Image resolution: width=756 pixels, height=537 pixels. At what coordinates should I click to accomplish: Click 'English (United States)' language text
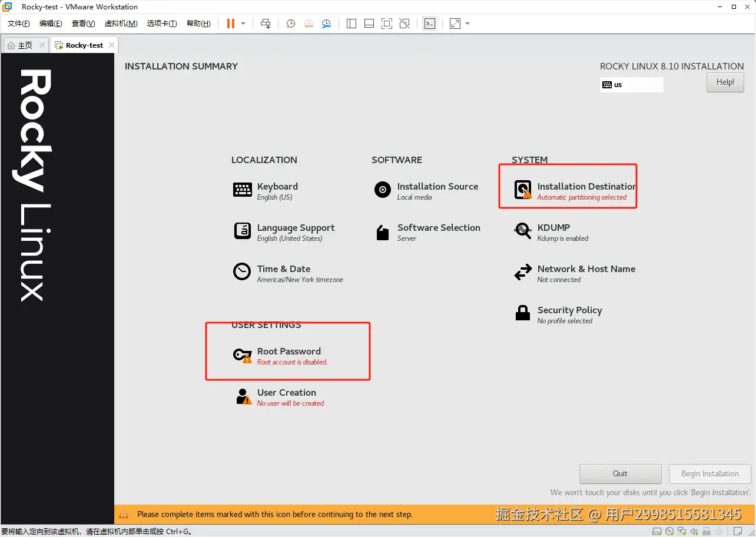[x=290, y=238]
